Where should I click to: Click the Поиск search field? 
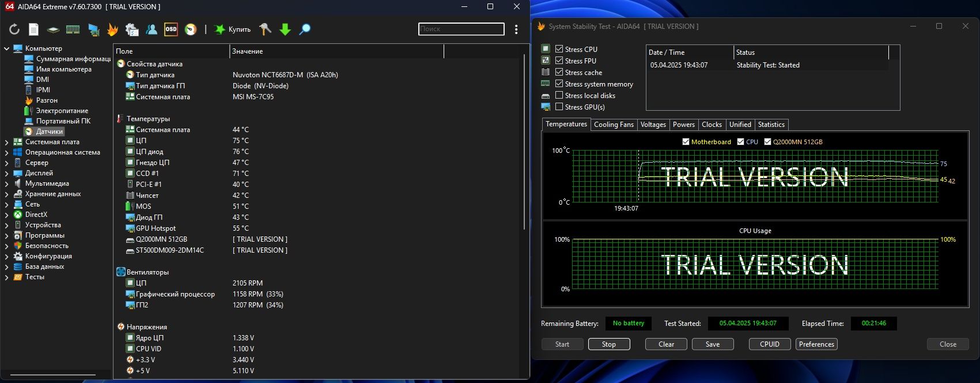coord(461,29)
